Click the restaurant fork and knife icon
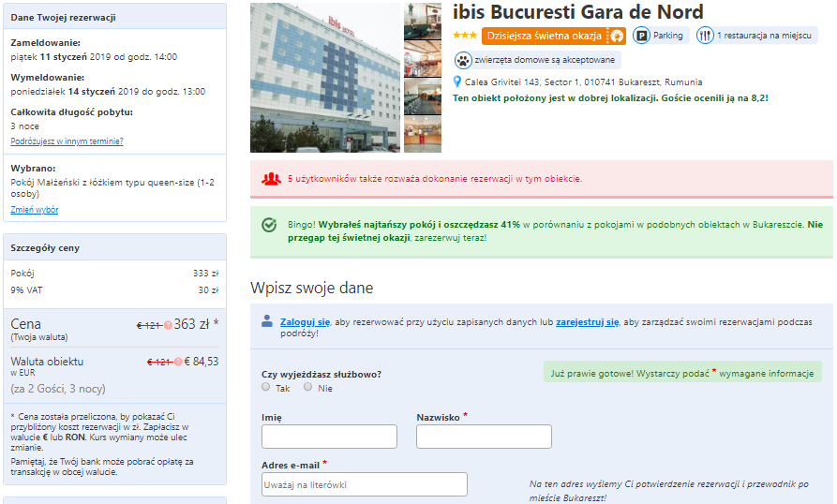 705,36
